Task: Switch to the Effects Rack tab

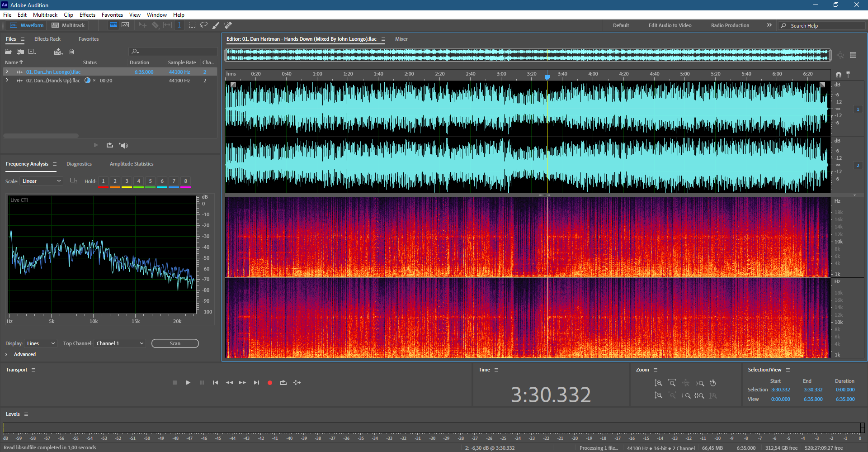Action: point(47,39)
